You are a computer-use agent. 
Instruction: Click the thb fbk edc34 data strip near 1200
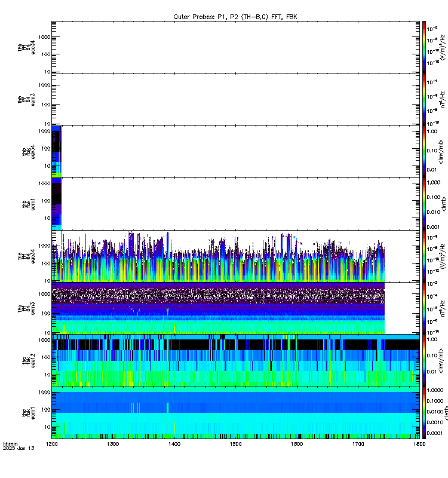point(56,152)
